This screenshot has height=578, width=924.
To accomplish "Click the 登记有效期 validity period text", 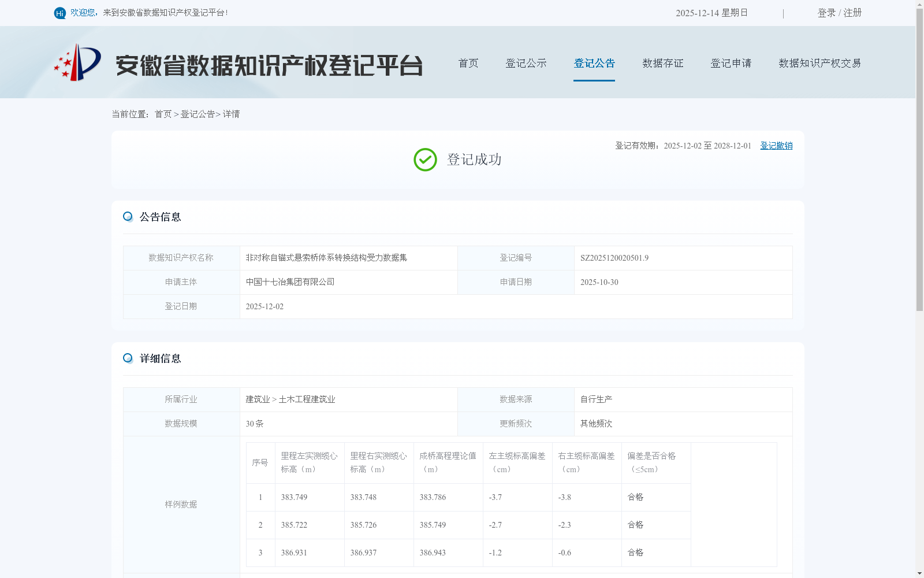I will 683,146.
